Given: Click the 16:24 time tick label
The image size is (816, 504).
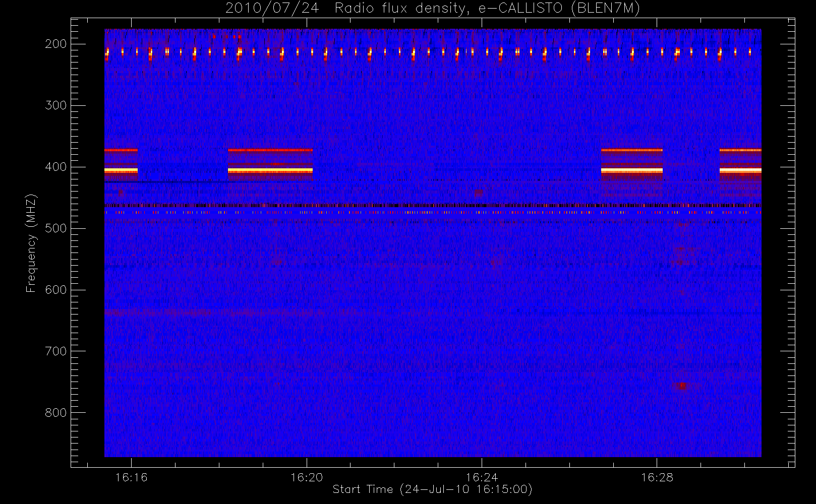Looking at the screenshot, I should coord(482,477).
